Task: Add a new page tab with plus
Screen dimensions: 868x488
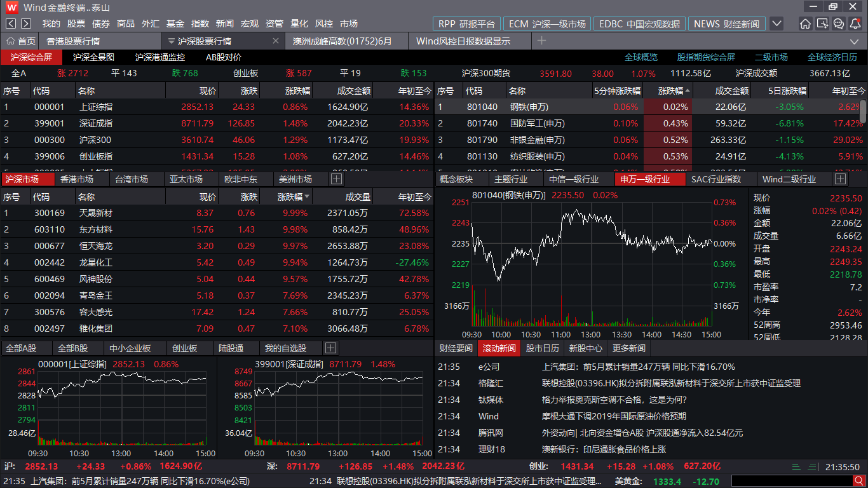Action: click(541, 41)
